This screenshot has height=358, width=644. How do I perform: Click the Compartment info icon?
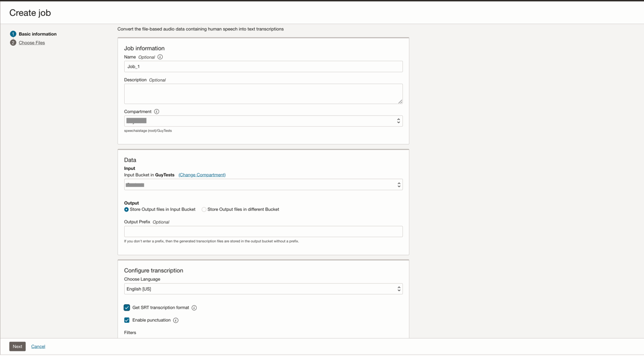156,111
